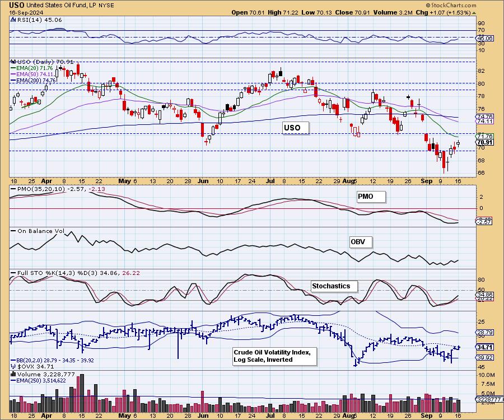Click the Volume bars legend icon
The width and height of the screenshot is (504, 420).
coord(13,374)
